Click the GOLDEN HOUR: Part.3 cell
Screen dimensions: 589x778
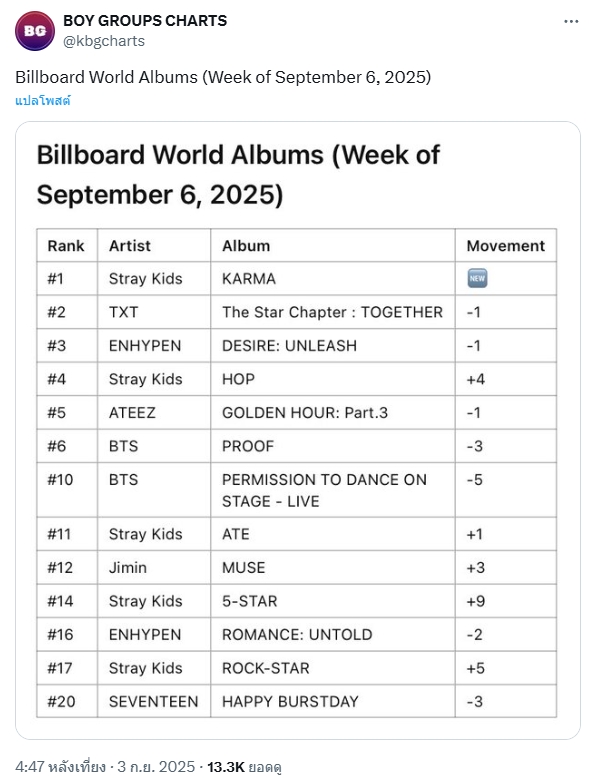coord(332,412)
